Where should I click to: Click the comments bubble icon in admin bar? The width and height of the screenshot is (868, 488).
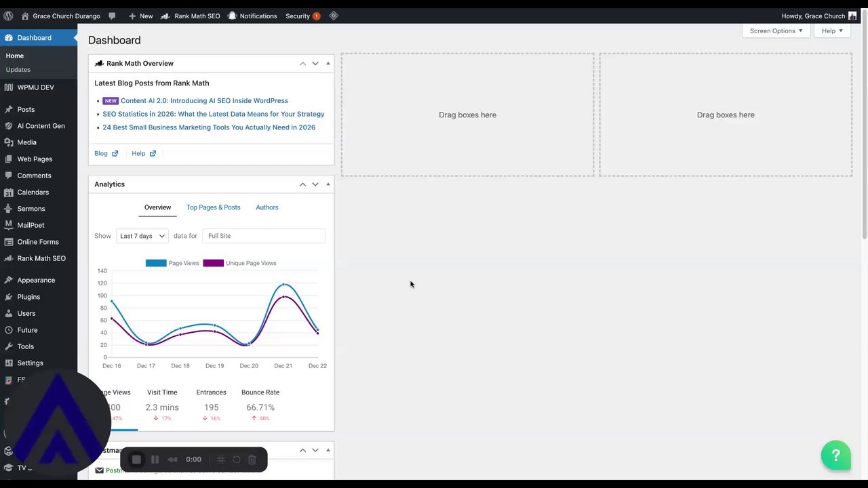[112, 16]
